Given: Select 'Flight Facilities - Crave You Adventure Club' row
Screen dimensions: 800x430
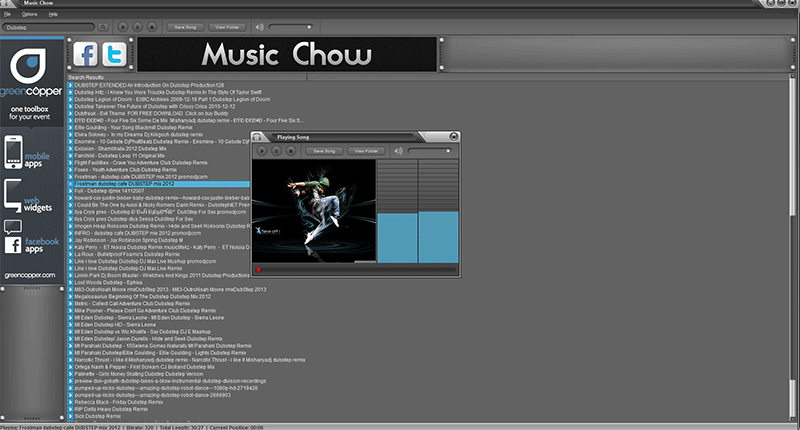Looking at the screenshot, I should pyautogui.click(x=141, y=163).
